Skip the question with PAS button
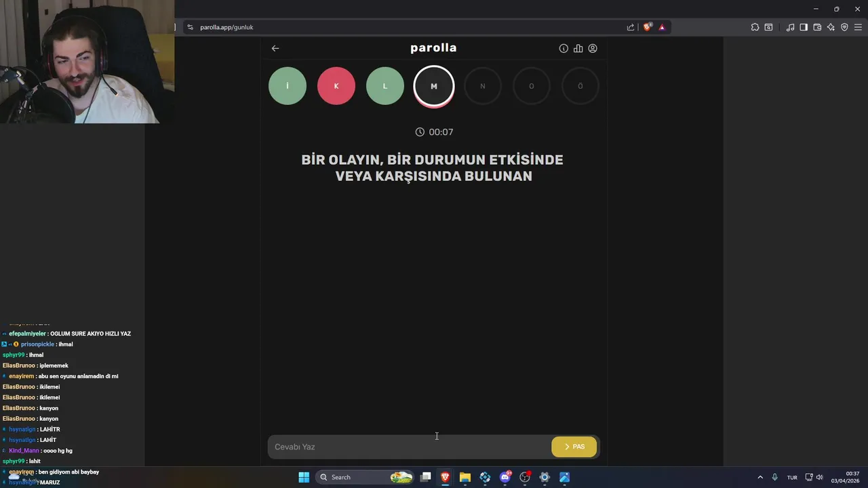This screenshot has width=868, height=488. [574, 447]
